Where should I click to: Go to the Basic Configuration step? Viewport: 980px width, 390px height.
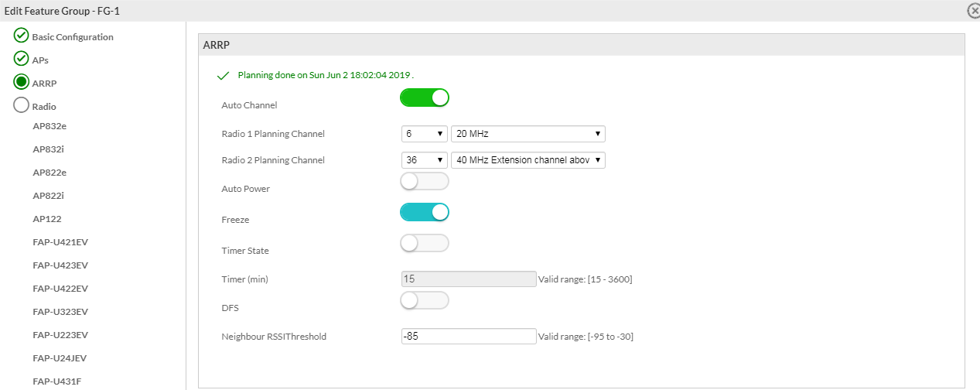tap(73, 37)
